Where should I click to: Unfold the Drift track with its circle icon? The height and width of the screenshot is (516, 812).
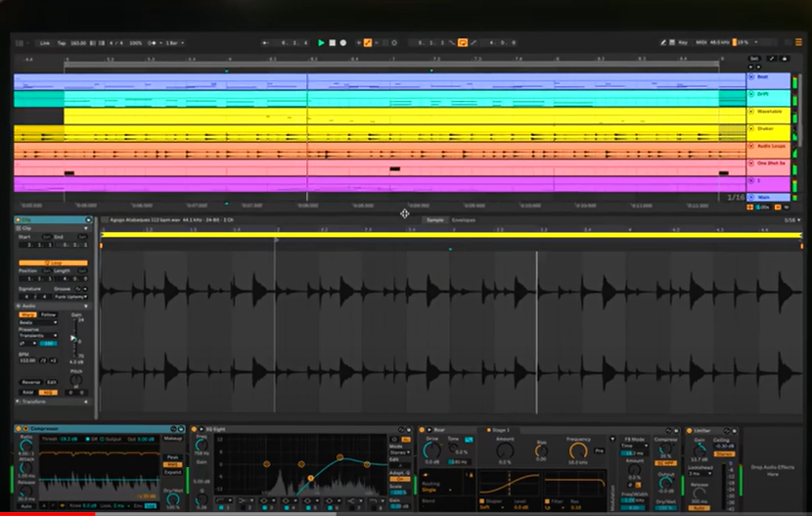click(x=751, y=94)
